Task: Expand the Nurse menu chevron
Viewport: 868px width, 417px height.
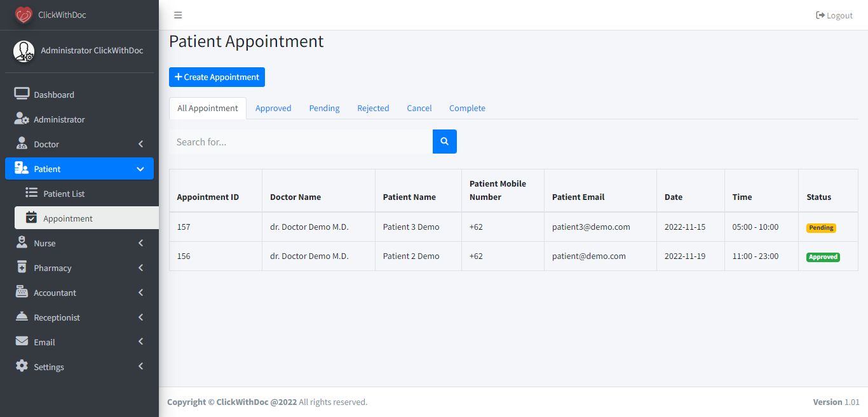Action: click(x=140, y=243)
